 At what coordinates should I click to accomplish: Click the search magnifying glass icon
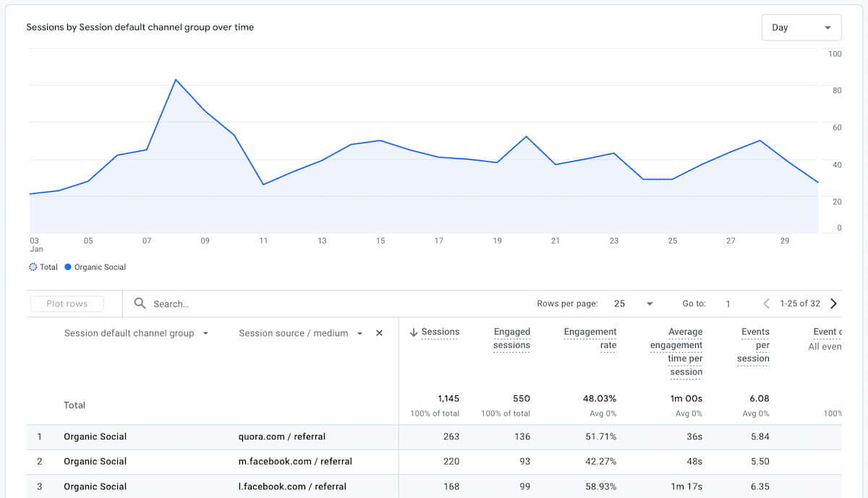tap(140, 304)
